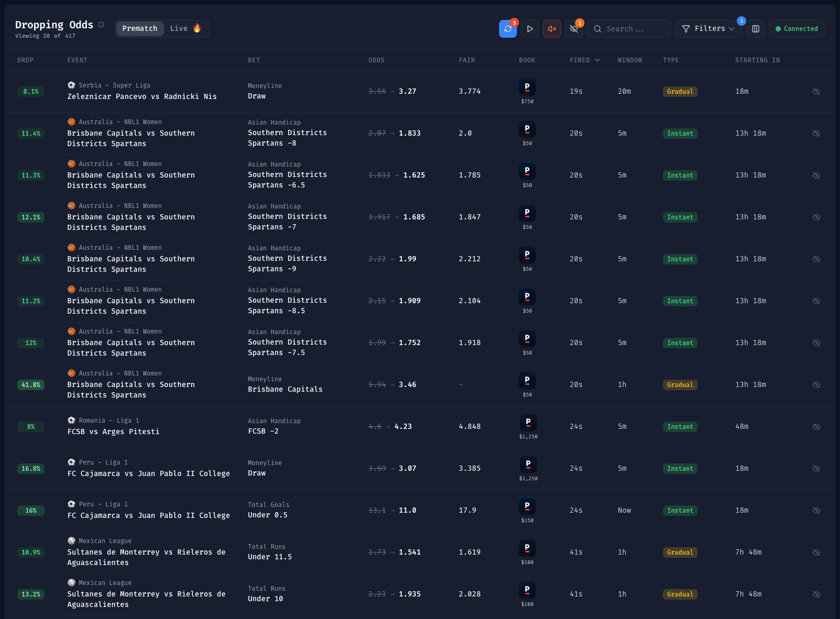Click the book icon in Brisbane Capitals Moneyline row
The height and width of the screenshot is (619, 840).
point(527,380)
